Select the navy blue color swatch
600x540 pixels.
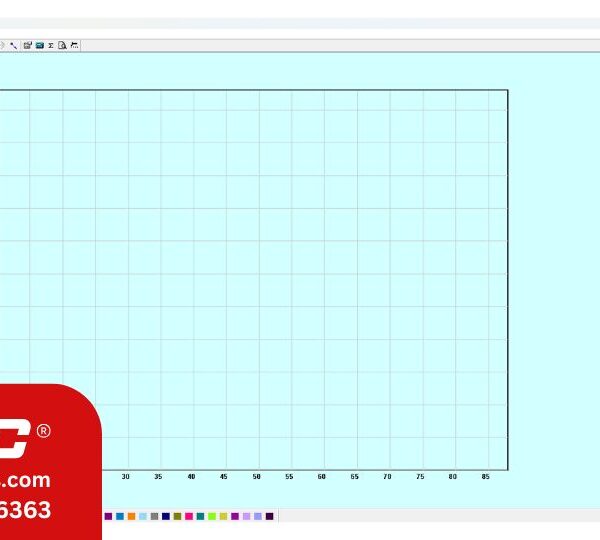coord(166,516)
